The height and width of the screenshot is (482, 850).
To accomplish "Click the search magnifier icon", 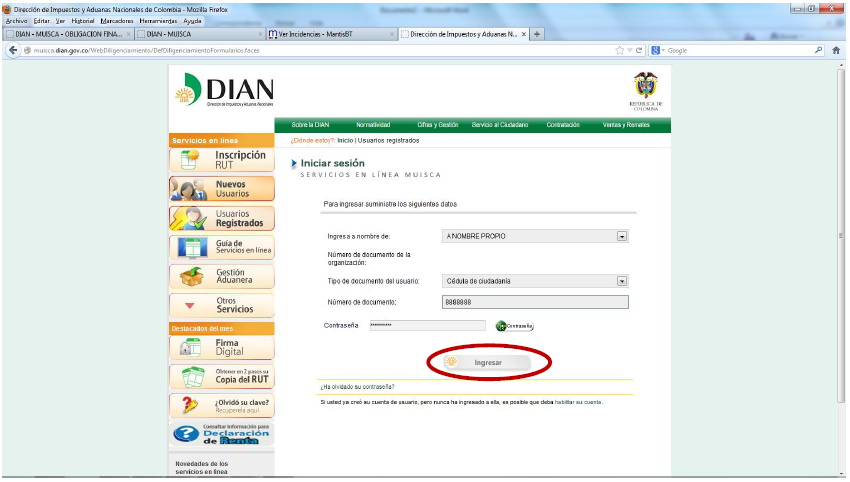I will [x=818, y=50].
